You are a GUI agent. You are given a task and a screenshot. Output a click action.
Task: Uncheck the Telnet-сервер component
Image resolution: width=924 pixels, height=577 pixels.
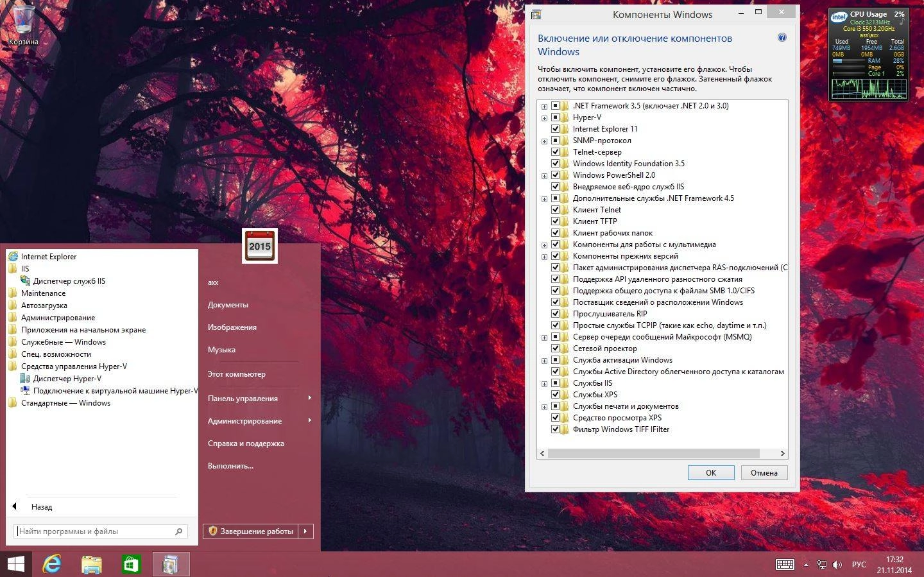556,151
